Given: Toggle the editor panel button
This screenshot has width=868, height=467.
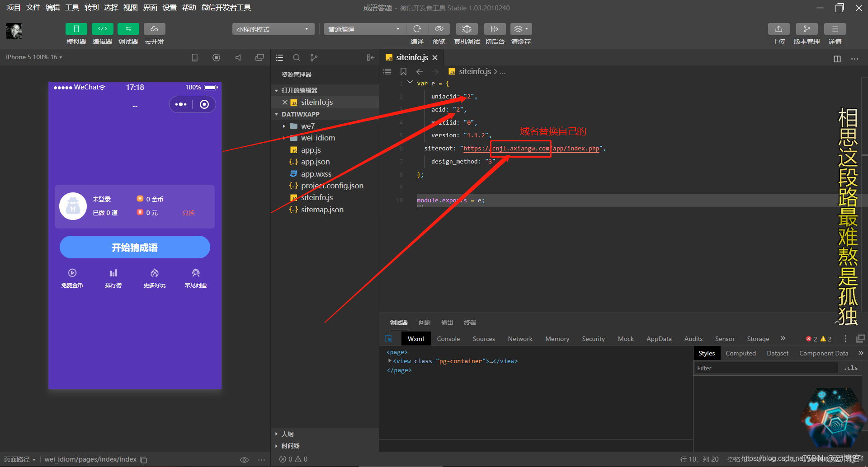Looking at the screenshot, I should (102, 29).
